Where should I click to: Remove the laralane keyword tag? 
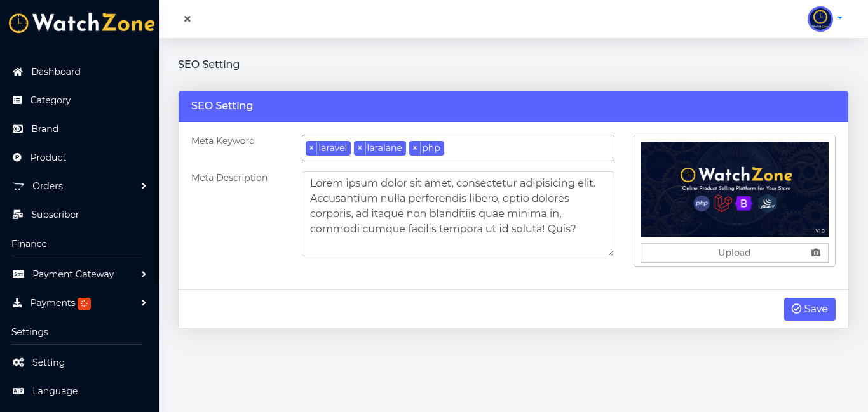coord(360,148)
